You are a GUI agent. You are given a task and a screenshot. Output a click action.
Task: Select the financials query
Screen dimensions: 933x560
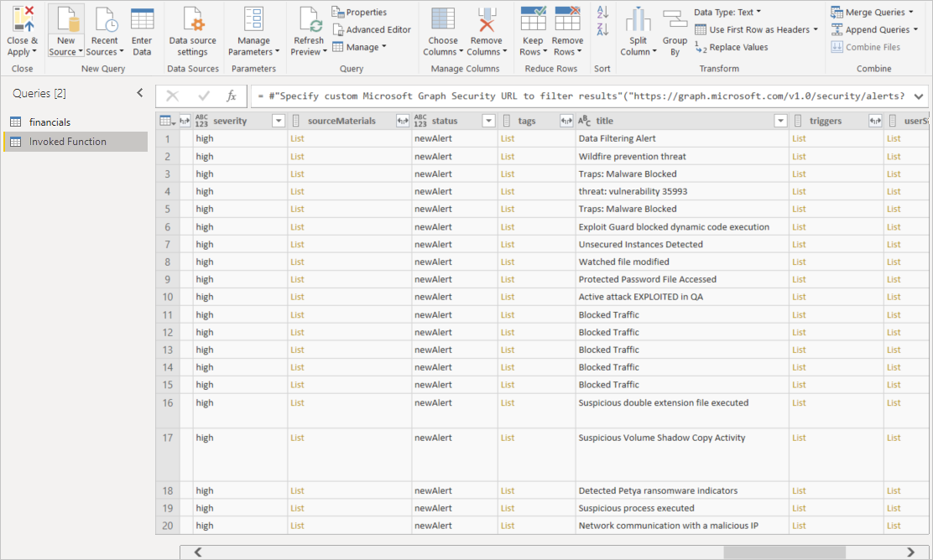tap(50, 122)
